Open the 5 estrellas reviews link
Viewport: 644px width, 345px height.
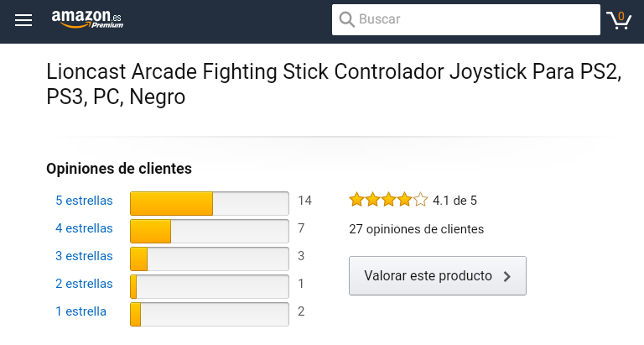coord(84,201)
